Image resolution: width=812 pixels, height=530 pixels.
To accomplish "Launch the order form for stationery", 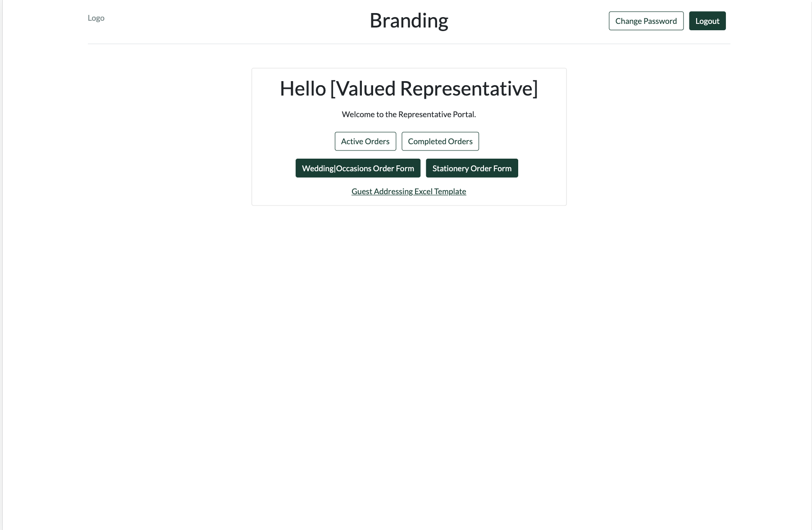I will [472, 169].
